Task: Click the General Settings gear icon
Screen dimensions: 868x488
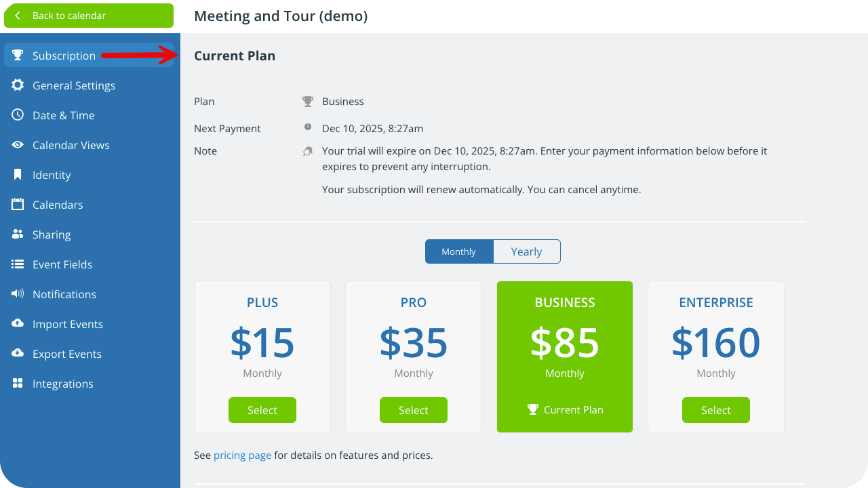Action: 18,85
